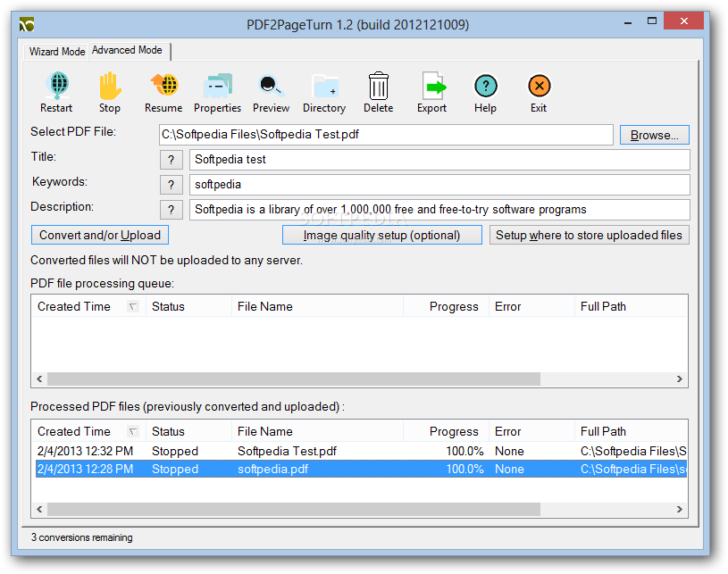The height and width of the screenshot is (574, 728).
Task: Click the processing queue left scroll arrow
Action: [39, 379]
